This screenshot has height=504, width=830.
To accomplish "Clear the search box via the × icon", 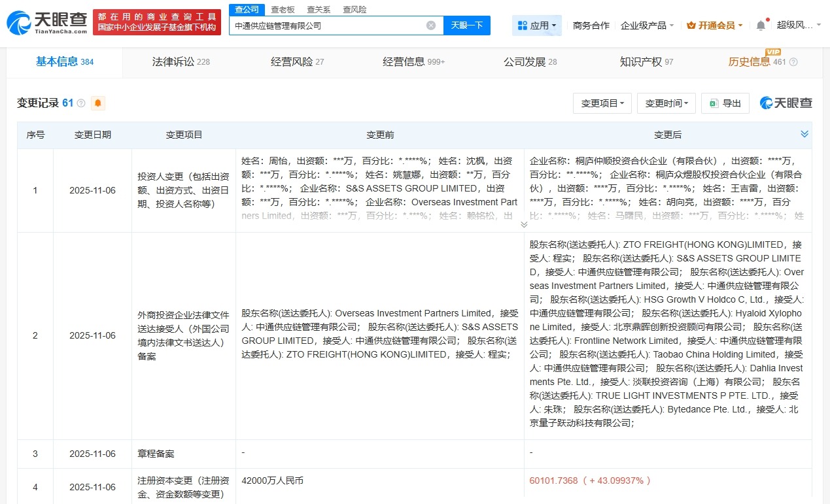I will tap(430, 25).
